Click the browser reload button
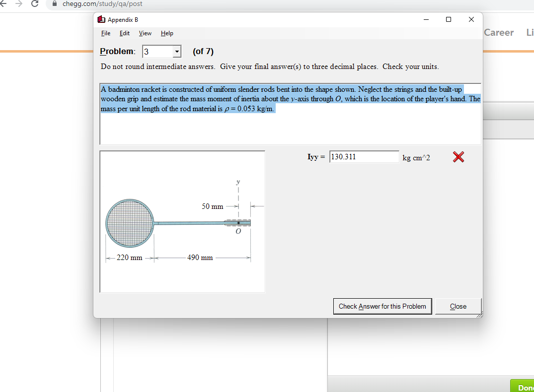This screenshot has height=392, width=534. pos(35,4)
